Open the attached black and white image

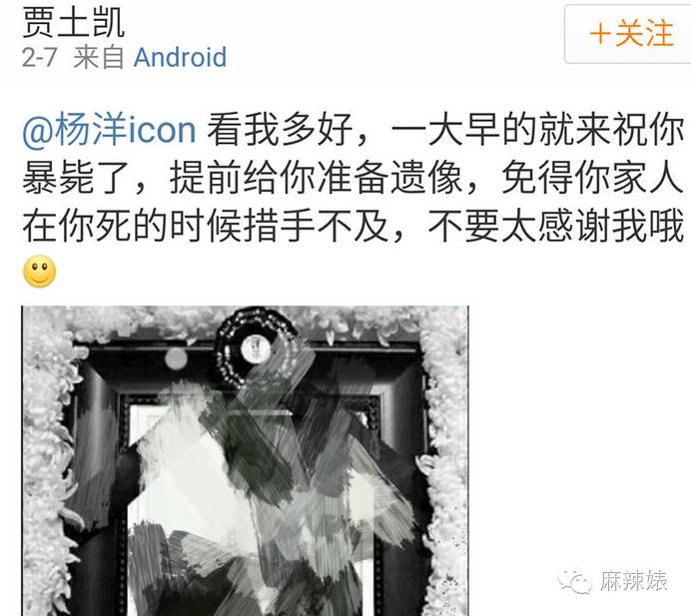click(245, 460)
